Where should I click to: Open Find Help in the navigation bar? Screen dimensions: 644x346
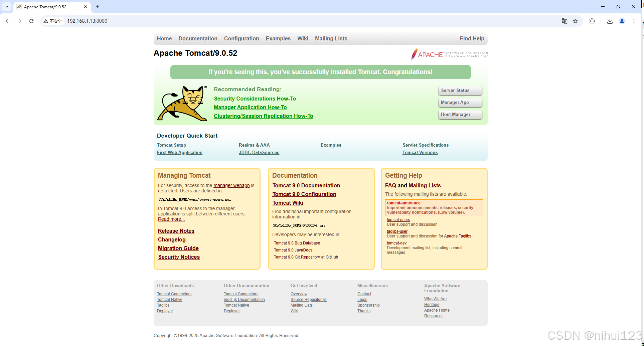coord(472,39)
